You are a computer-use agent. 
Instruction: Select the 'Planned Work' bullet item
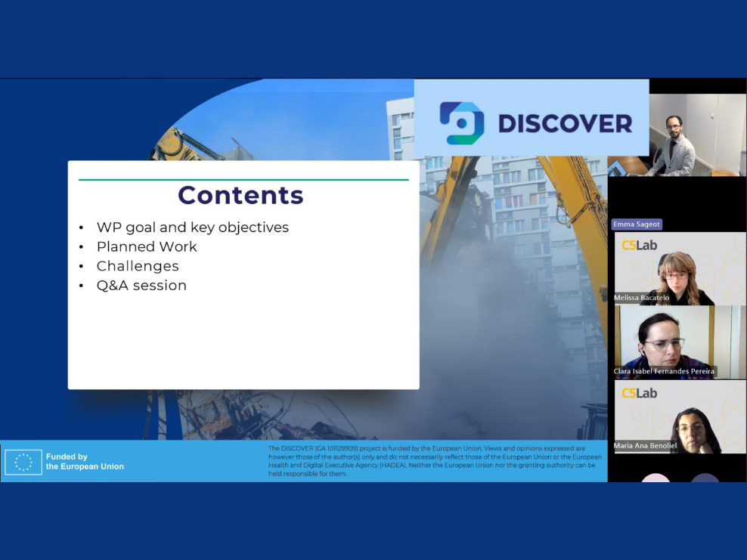click(x=147, y=247)
